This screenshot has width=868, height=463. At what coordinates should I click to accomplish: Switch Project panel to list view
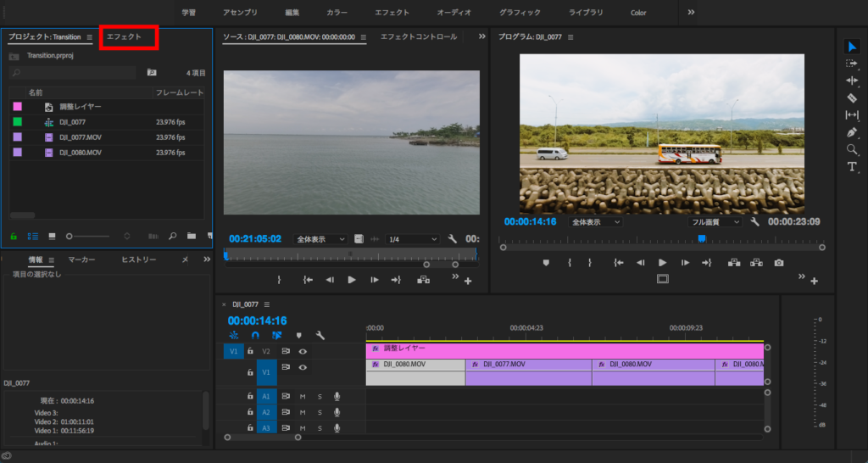pyautogui.click(x=33, y=236)
